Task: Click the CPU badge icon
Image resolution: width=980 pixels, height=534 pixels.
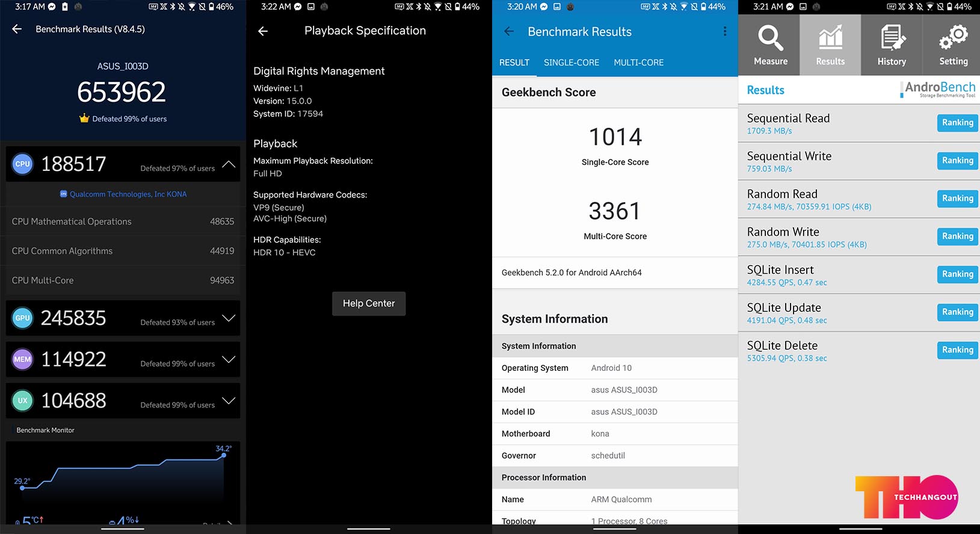Action: tap(23, 164)
